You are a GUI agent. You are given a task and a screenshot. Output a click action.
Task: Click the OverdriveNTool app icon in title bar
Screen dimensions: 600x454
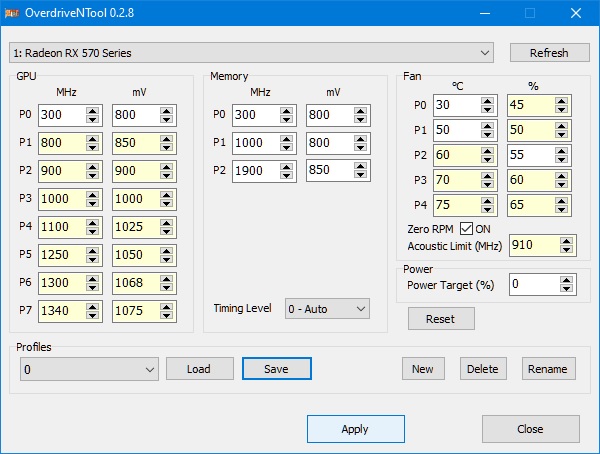[x=12, y=13]
